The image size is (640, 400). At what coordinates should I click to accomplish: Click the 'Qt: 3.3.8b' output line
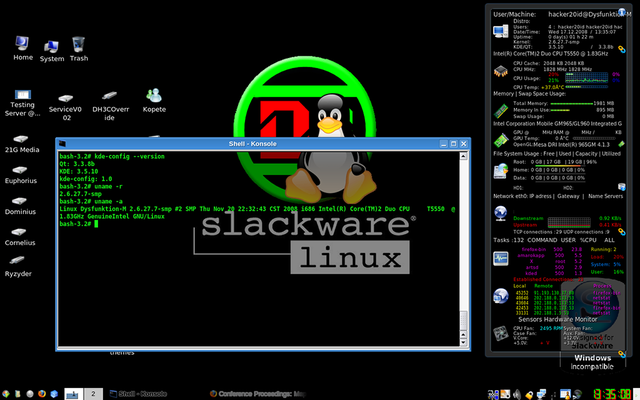coord(77,164)
